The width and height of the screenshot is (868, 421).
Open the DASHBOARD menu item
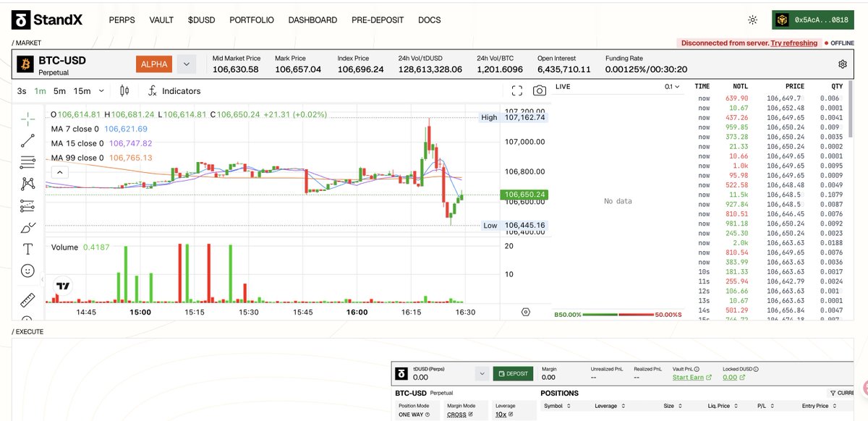312,20
